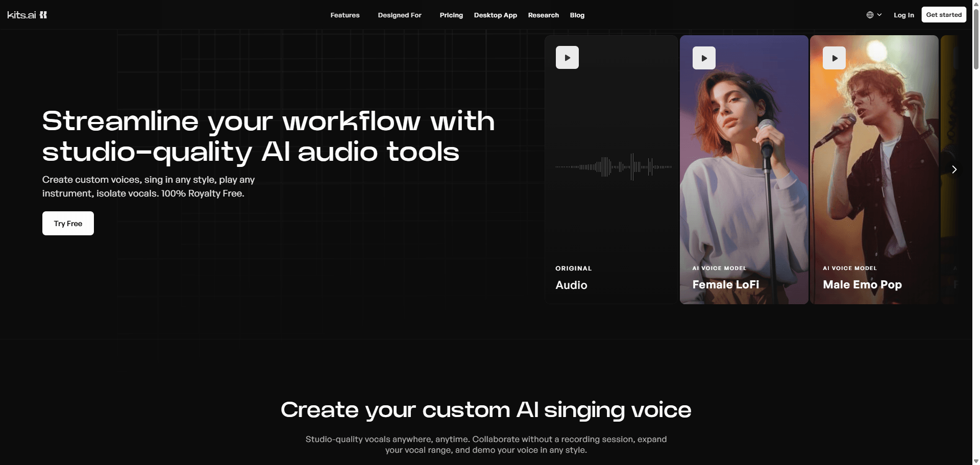
Task: Click the Log In link
Action: click(903, 15)
